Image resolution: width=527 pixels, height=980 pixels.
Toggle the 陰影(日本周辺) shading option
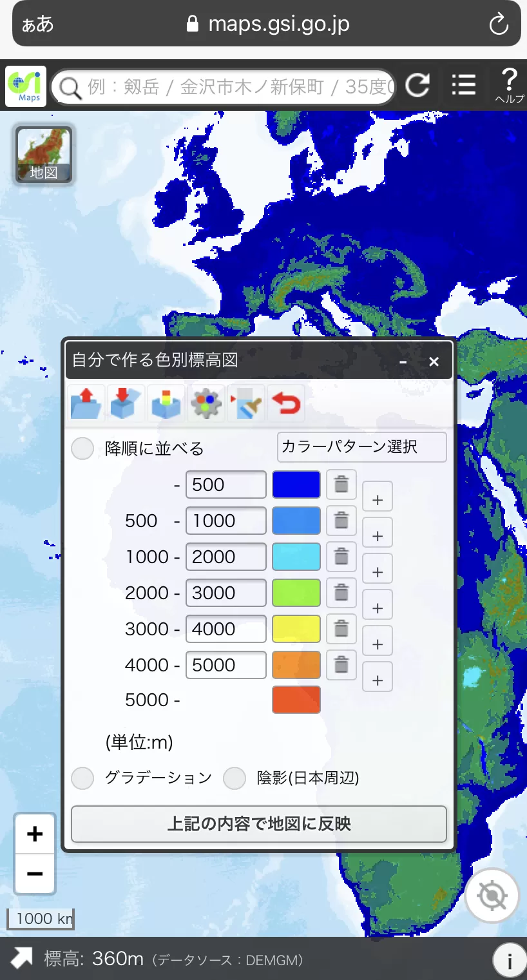coord(235,778)
